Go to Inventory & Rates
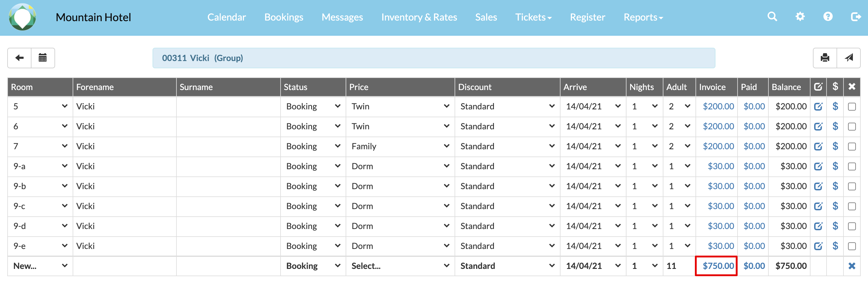 [x=419, y=17]
